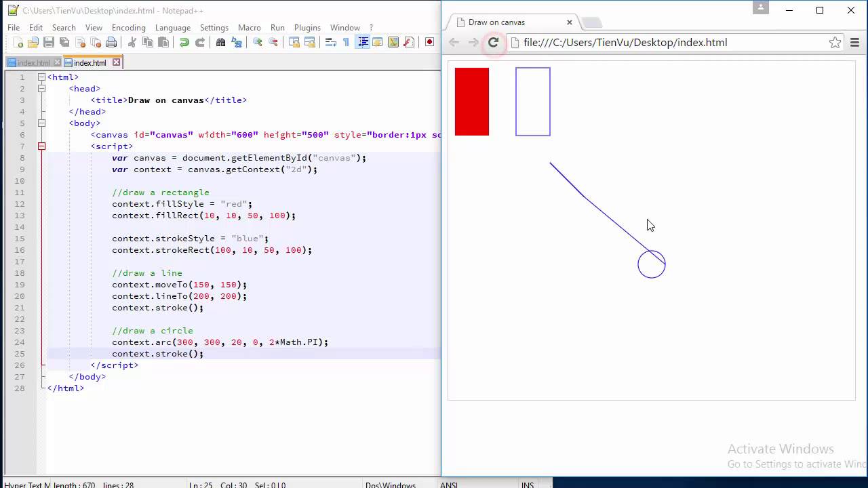Open the Encoding menu

point(129,28)
